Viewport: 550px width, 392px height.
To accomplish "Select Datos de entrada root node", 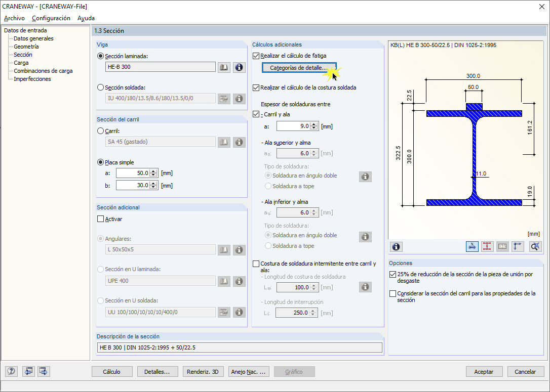I will (x=25, y=30).
